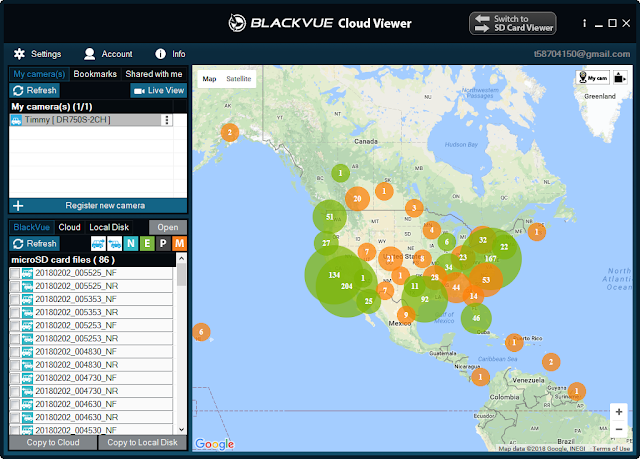
Task: Click the green 27 cluster near Oregon
Action: coord(326,243)
